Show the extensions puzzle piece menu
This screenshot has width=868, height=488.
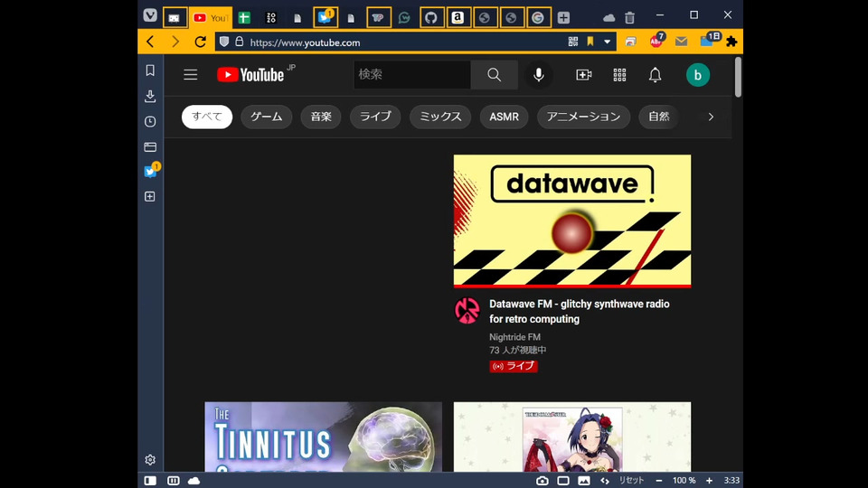(x=731, y=42)
